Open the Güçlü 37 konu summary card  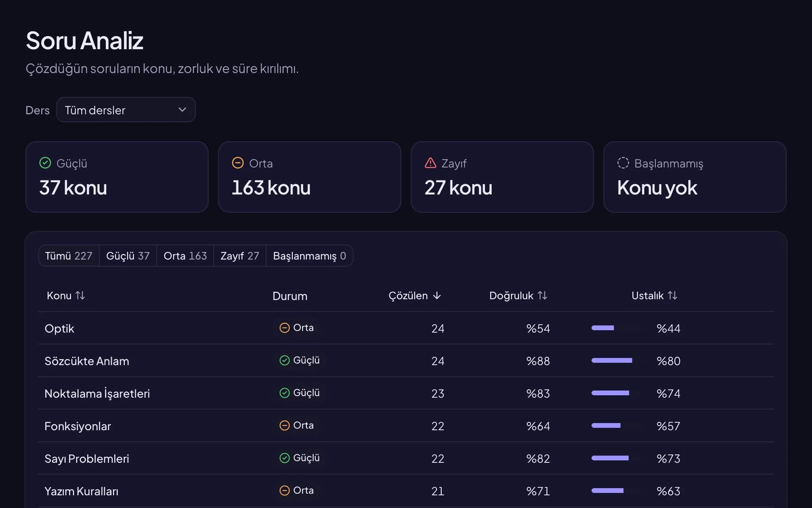[x=117, y=177]
